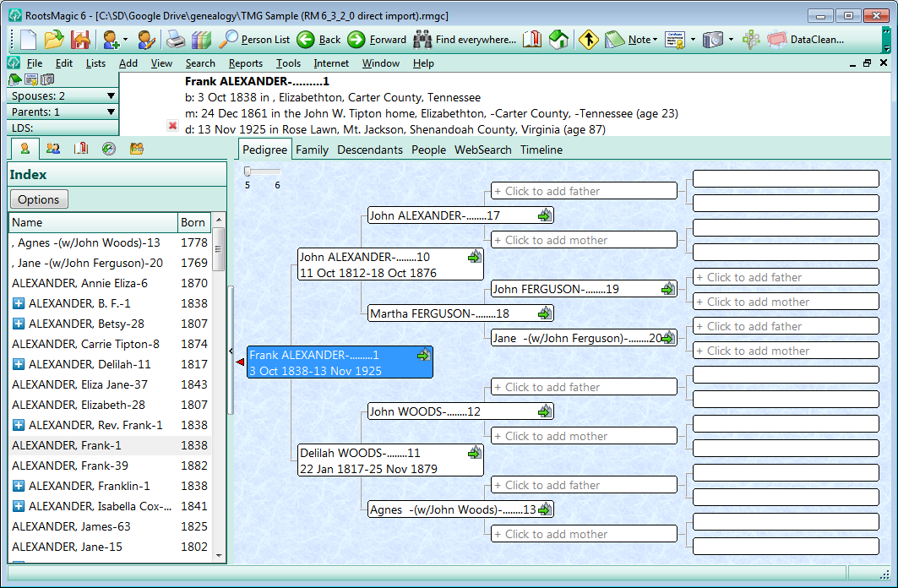Open the Tools menu
Screen dimensions: 898x588
pos(288,63)
